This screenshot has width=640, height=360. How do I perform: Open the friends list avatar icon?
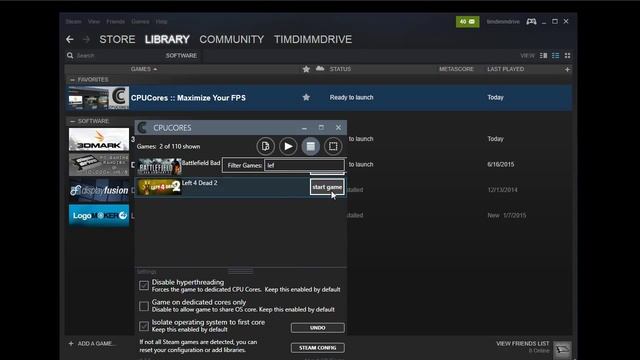click(562, 349)
